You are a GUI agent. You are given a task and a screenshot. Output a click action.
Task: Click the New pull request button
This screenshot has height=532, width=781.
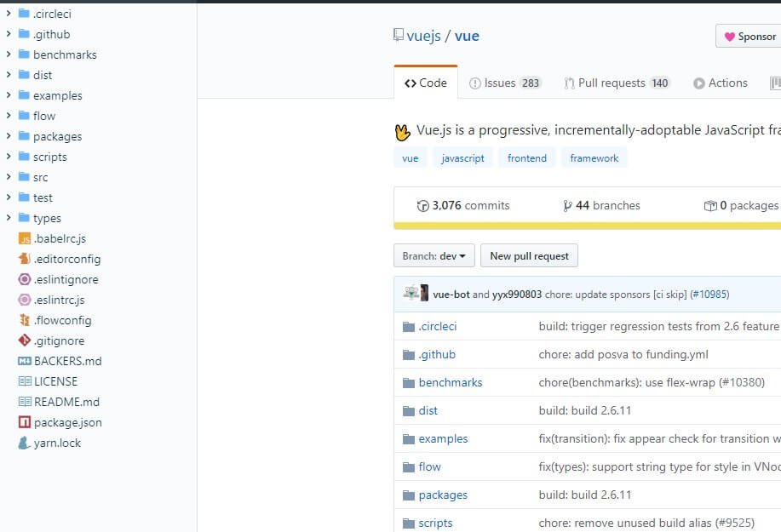(x=529, y=256)
